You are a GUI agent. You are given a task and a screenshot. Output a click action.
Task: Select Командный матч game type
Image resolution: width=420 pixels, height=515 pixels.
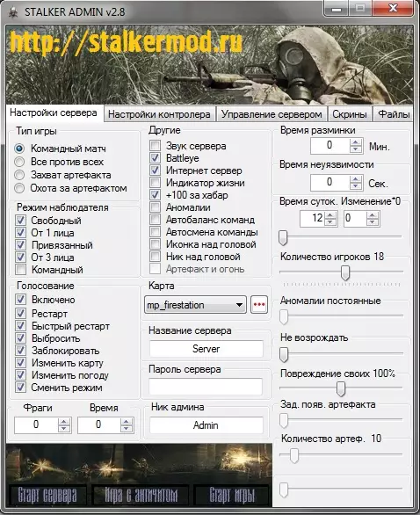19,149
